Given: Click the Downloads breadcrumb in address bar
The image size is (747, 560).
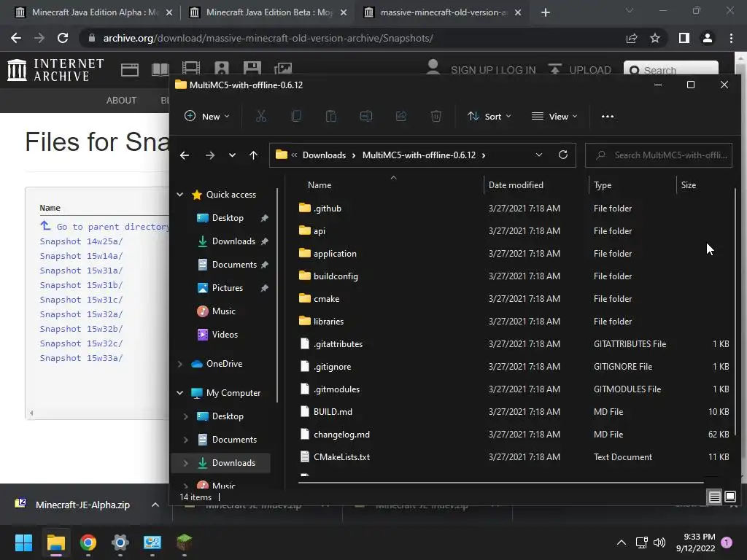Looking at the screenshot, I should coord(325,155).
